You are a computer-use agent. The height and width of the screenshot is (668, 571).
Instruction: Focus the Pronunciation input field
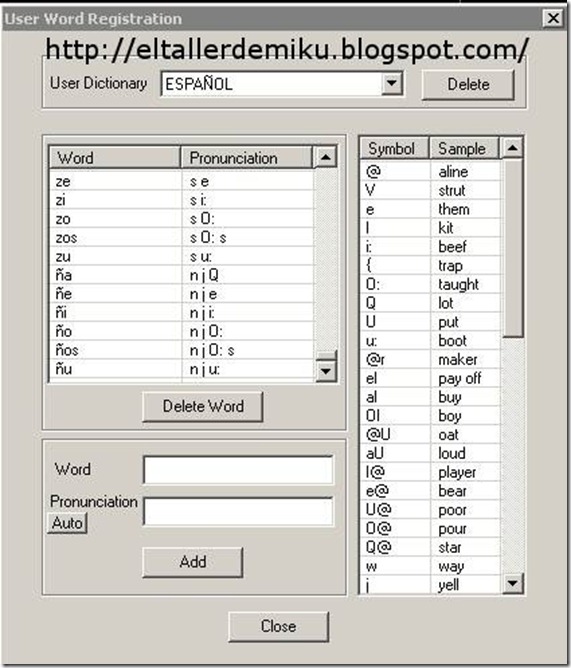(238, 511)
